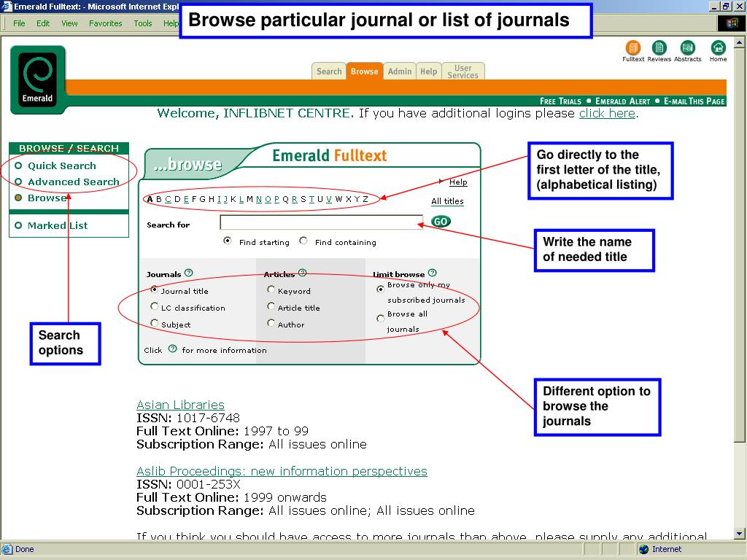Viewport: 747px width, 560px height.
Task: Click the Emerald logo
Action: tap(38, 79)
